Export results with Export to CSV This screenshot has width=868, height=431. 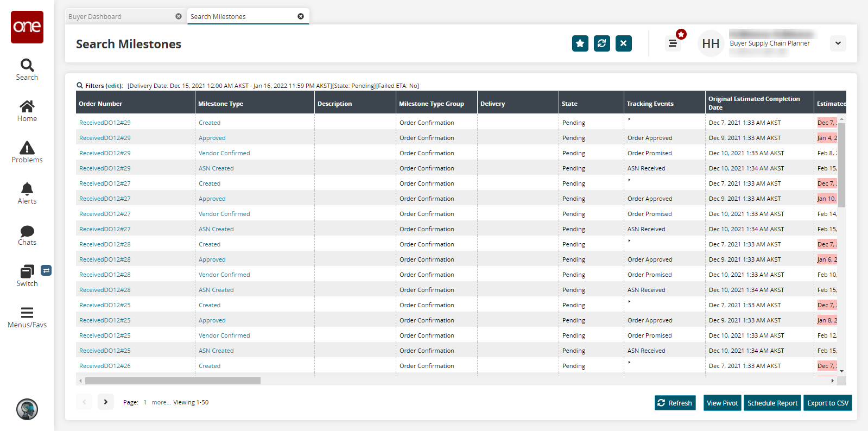(x=827, y=403)
